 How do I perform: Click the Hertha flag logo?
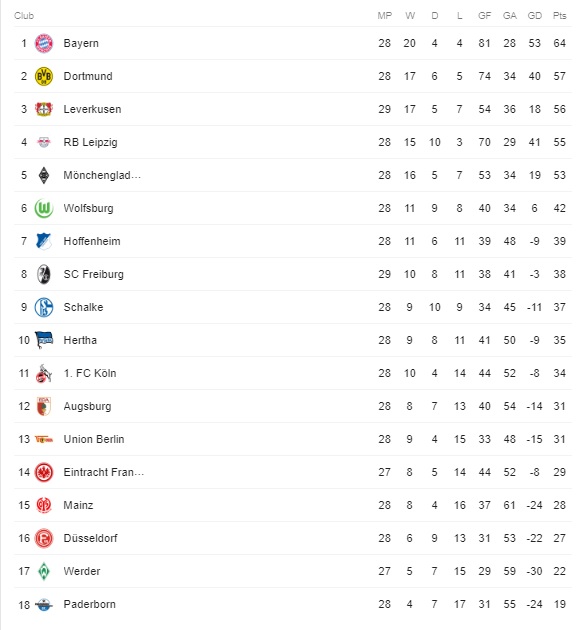[44, 340]
